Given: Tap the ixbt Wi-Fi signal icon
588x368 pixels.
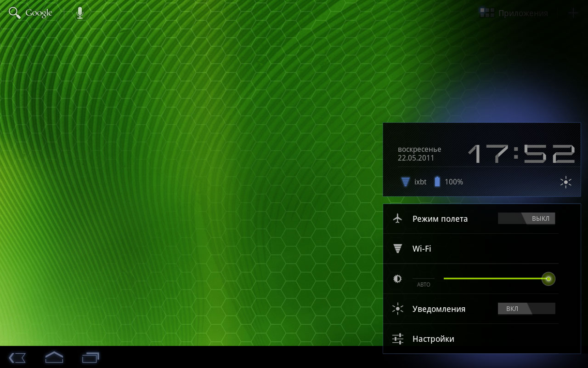Looking at the screenshot, I should [x=405, y=182].
